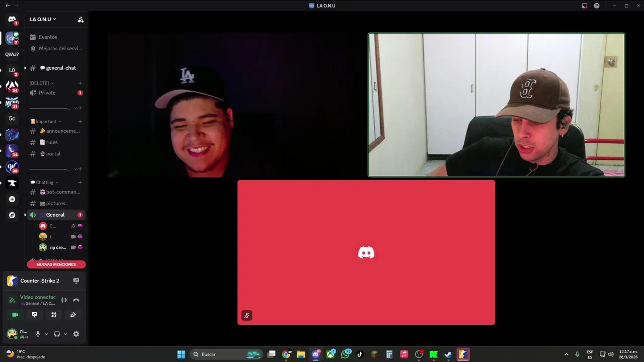Select rip cre... user in voice list
This screenshot has height=362, width=644.
(61, 247)
